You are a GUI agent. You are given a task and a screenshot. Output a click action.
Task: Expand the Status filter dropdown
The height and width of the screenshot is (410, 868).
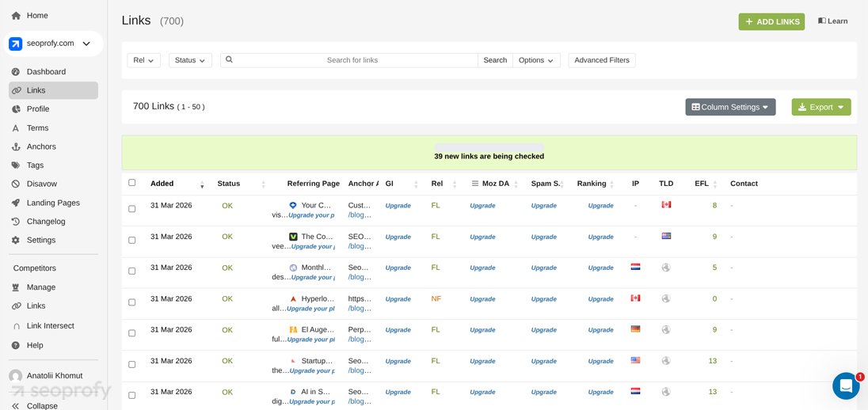190,60
